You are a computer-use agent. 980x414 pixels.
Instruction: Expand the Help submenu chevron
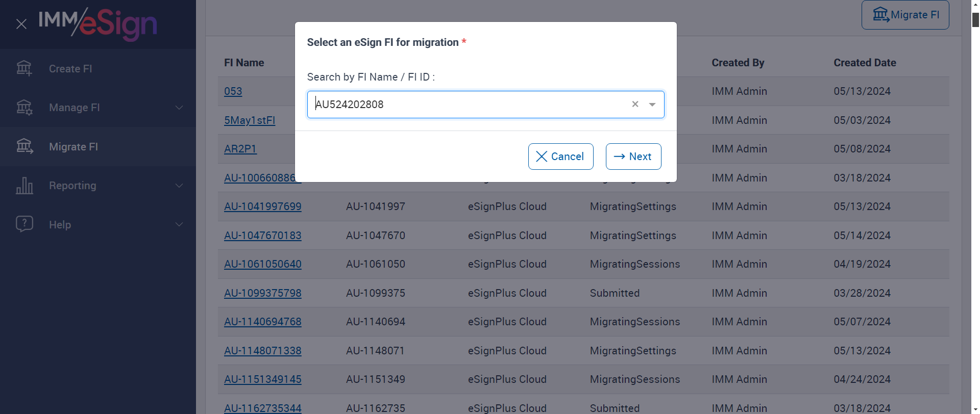point(179,224)
